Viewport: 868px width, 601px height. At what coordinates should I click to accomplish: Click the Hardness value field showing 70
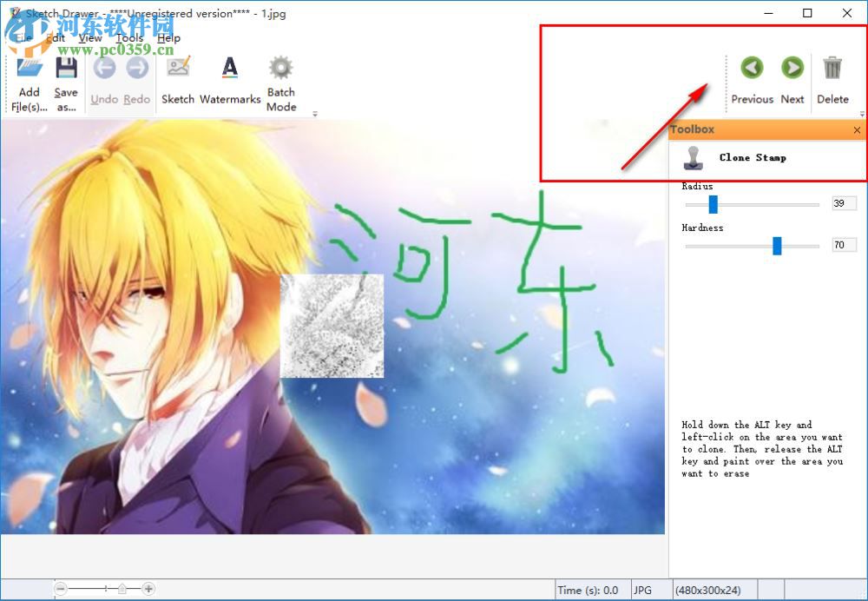tap(844, 245)
